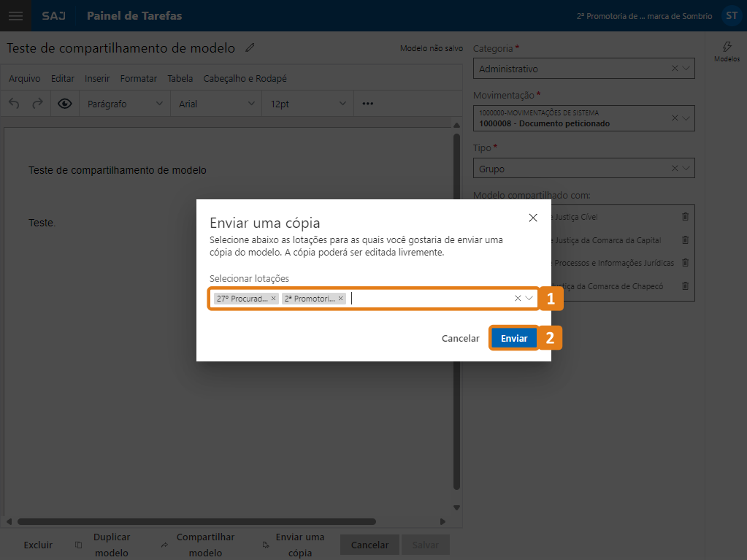This screenshot has height=560, width=747.
Task: Open the three-dots more options toolbar
Action: click(x=368, y=104)
